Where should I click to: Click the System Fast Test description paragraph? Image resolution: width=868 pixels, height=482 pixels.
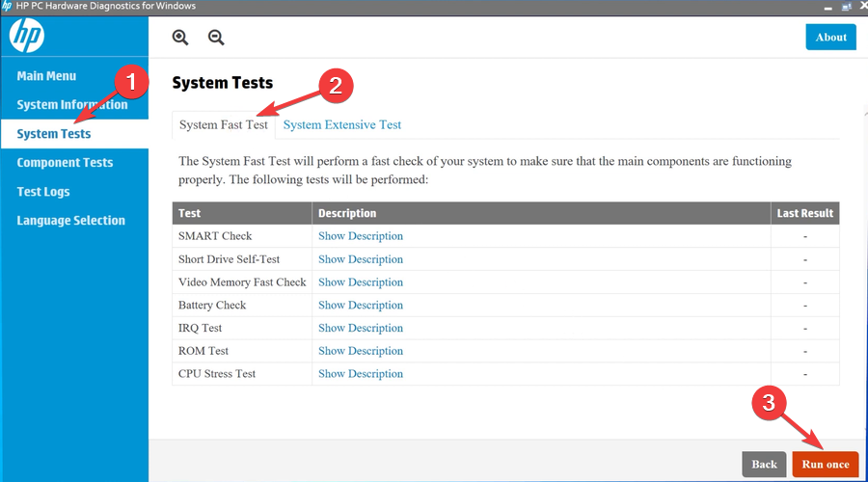485,171
